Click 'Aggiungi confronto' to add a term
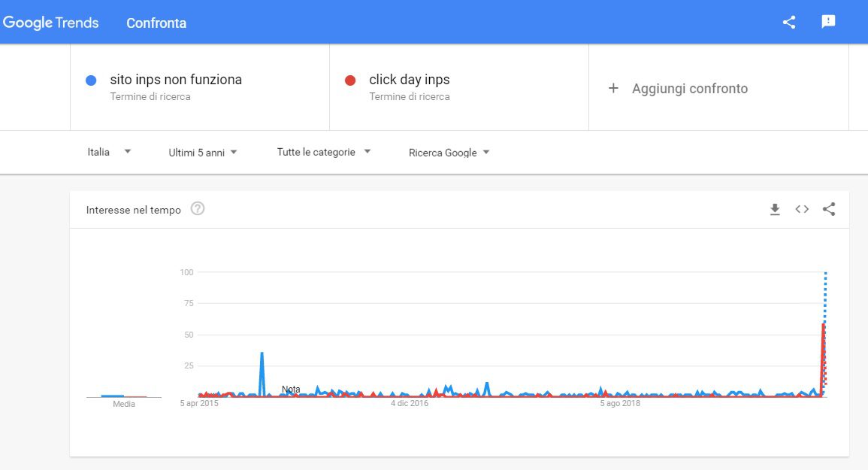868x470 pixels. pyautogui.click(x=690, y=89)
